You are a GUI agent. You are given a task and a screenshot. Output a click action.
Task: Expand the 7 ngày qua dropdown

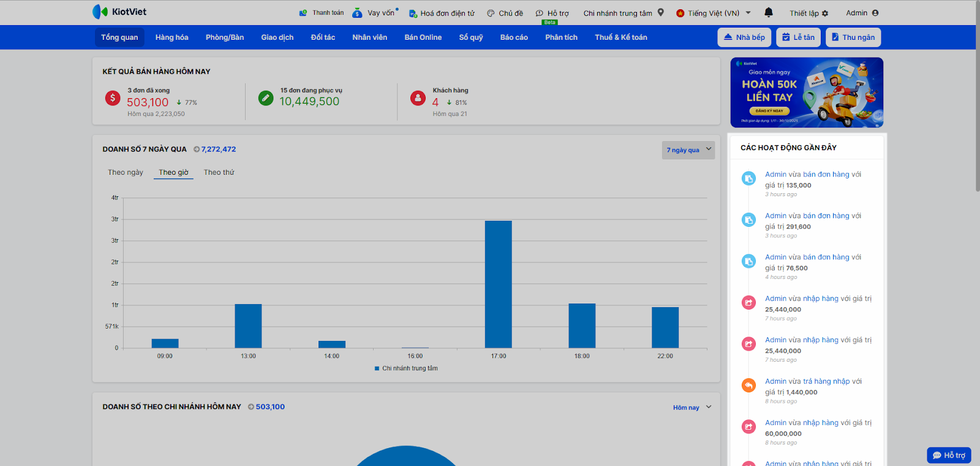pos(688,150)
